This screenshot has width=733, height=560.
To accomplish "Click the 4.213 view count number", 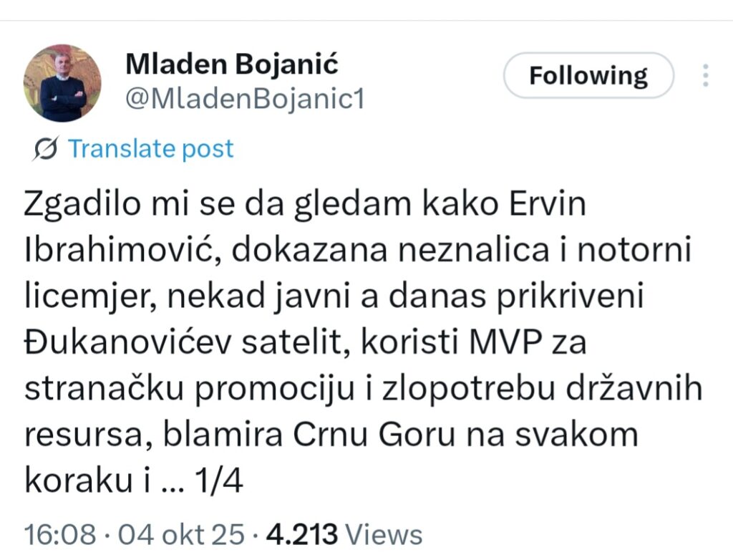I will [301, 535].
